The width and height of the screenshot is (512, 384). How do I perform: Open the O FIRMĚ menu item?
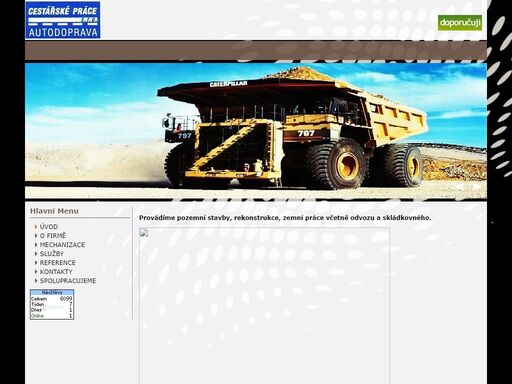[x=53, y=236]
